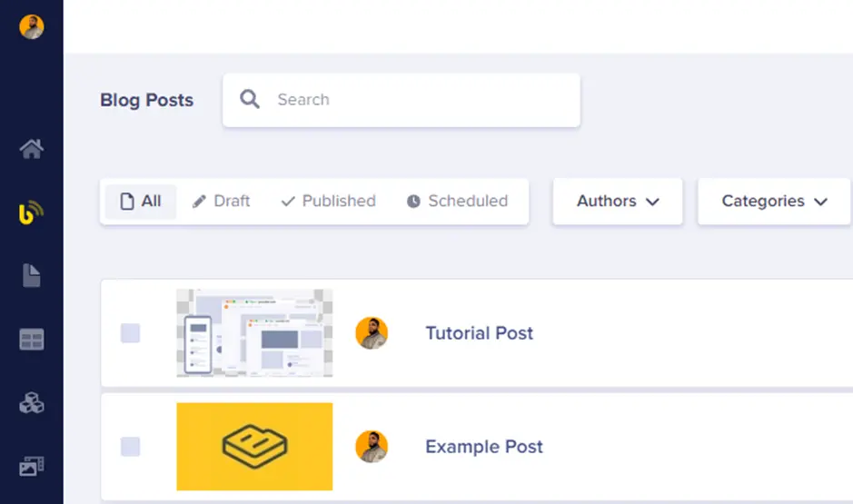Image resolution: width=853 pixels, height=504 pixels.
Task: Select the Tutorial Post checkbox
Action: tap(131, 333)
